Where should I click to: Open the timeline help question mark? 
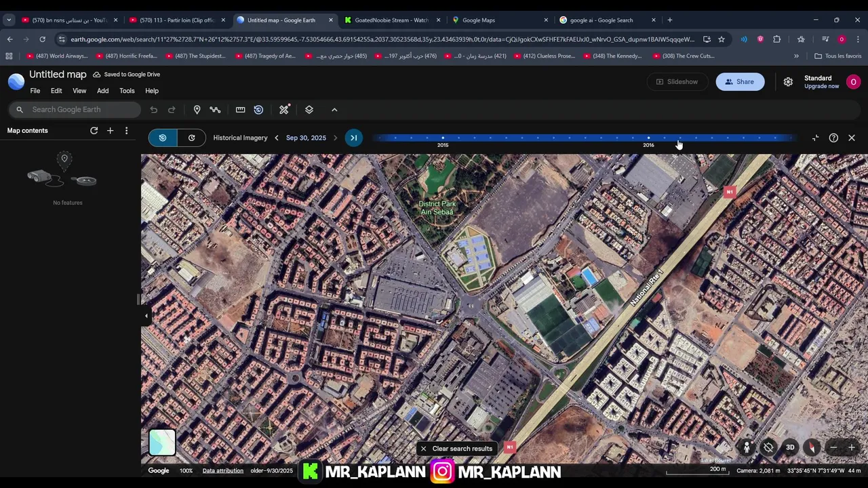coord(833,138)
